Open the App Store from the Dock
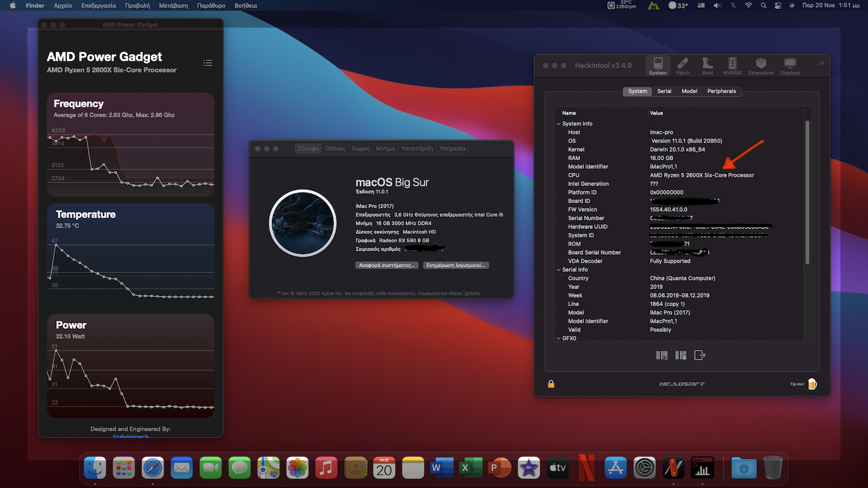The height and width of the screenshot is (488, 868). 615,467
